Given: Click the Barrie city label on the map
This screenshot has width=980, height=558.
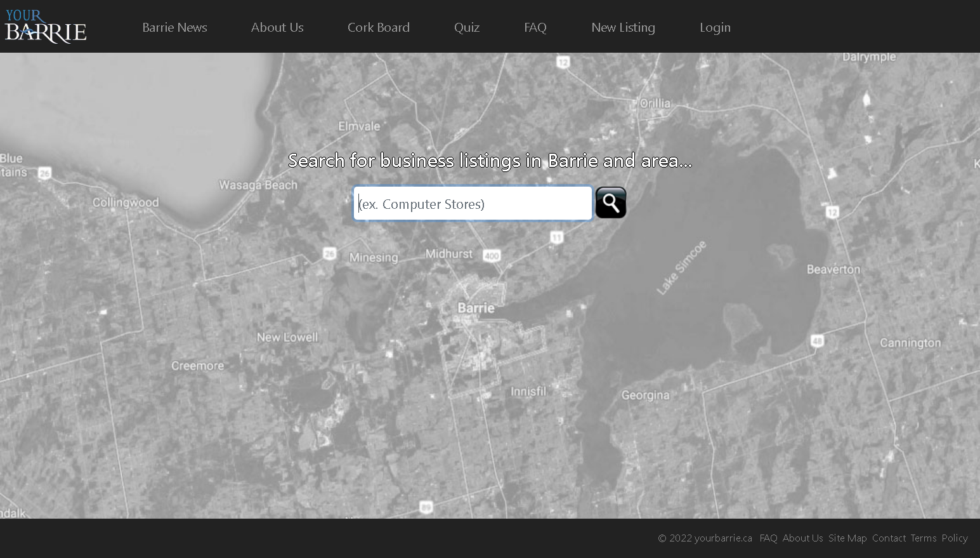Looking at the screenshot, I should click(476, 308).
